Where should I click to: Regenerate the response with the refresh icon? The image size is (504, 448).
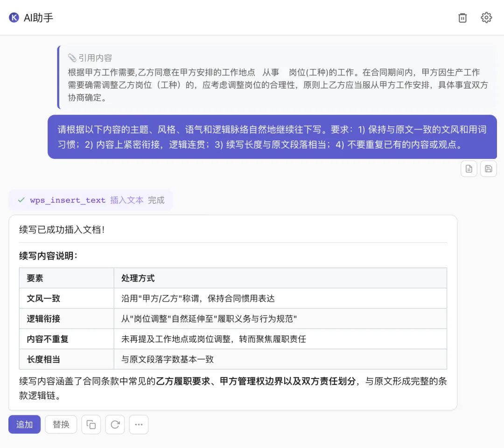tap(115, 425)
